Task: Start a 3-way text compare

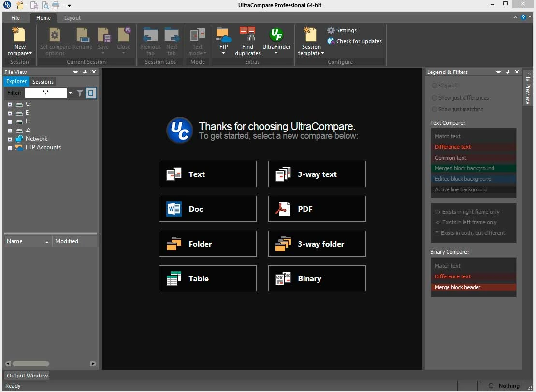Action: coord(317,174)
